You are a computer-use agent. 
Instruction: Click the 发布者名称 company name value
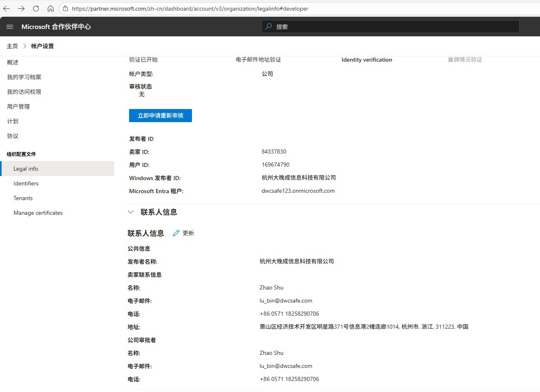297,261
